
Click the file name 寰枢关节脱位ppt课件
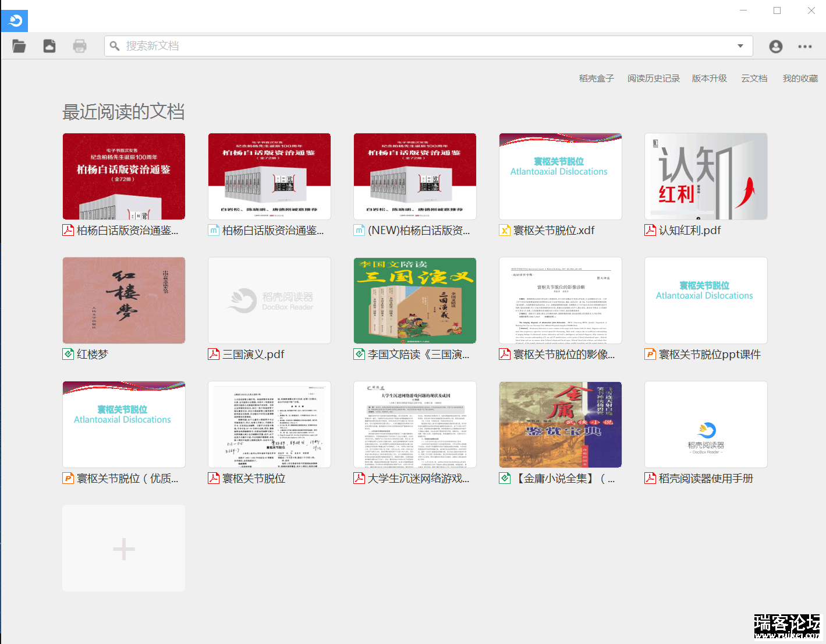(x=710, y=355)
